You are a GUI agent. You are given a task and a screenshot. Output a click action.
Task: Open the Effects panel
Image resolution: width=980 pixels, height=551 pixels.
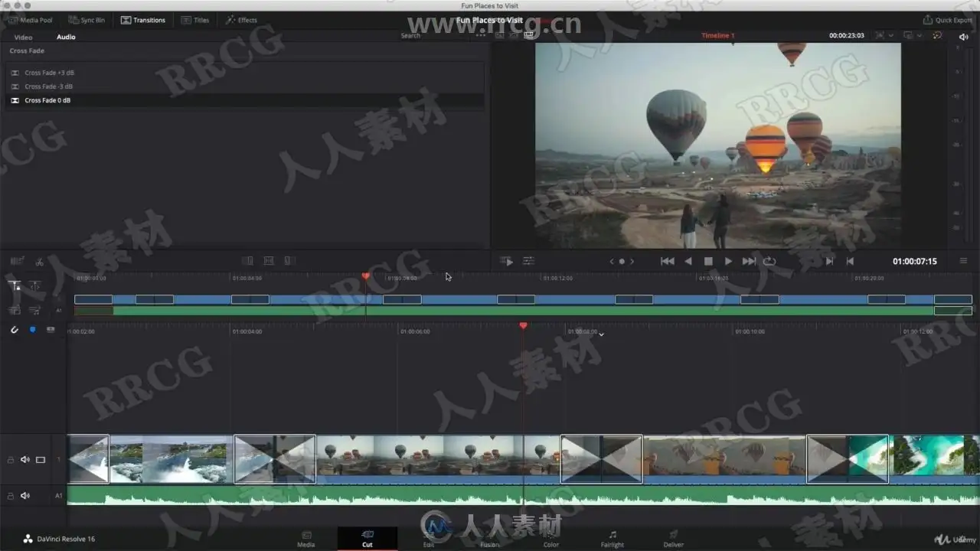241,20
